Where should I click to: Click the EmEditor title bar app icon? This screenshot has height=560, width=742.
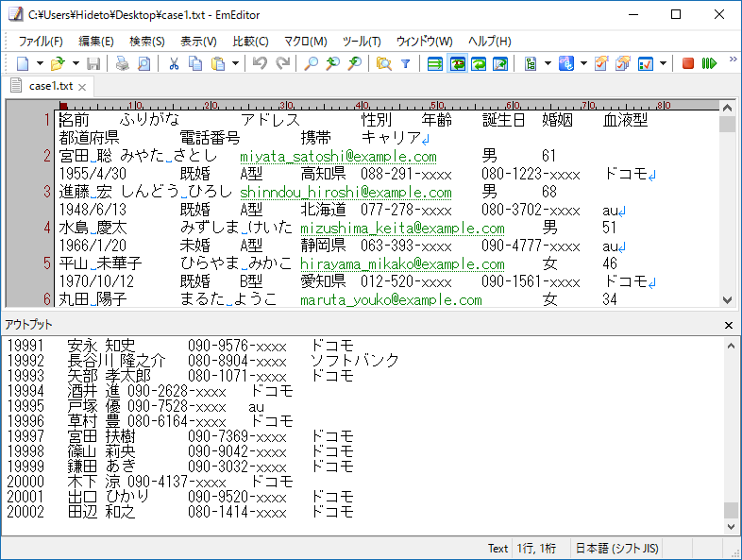pyautogui.click(x=16, y=14)
